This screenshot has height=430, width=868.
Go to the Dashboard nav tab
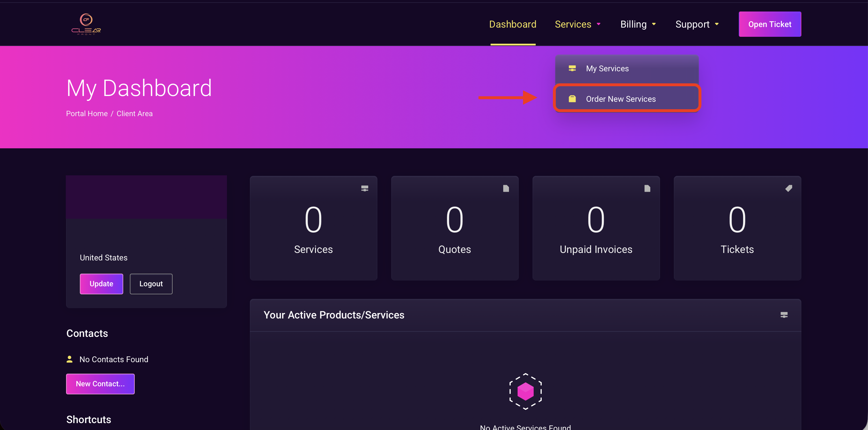pos(512,24)
